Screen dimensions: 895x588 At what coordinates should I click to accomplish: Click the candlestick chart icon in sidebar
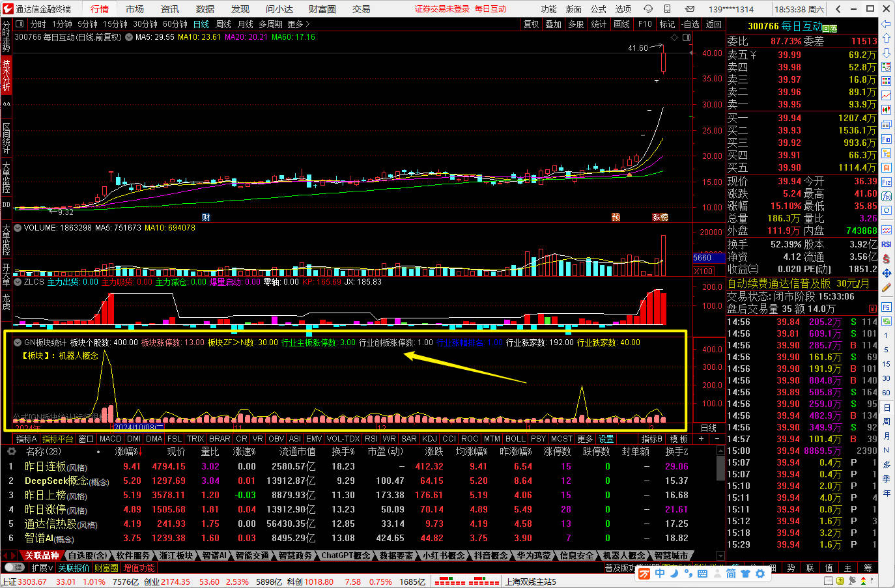point(887,109)
